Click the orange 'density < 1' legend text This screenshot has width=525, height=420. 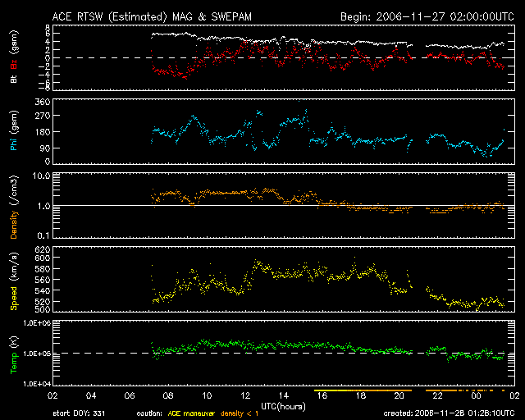240,413
